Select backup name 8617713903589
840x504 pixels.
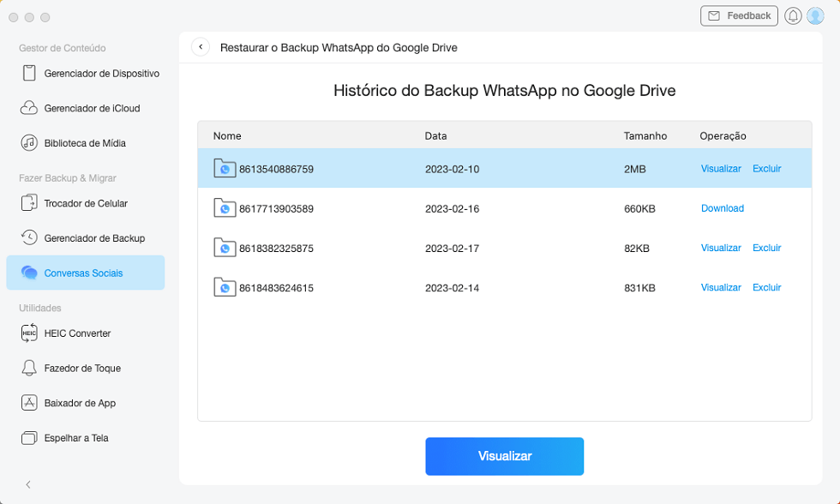coord(276,209)
